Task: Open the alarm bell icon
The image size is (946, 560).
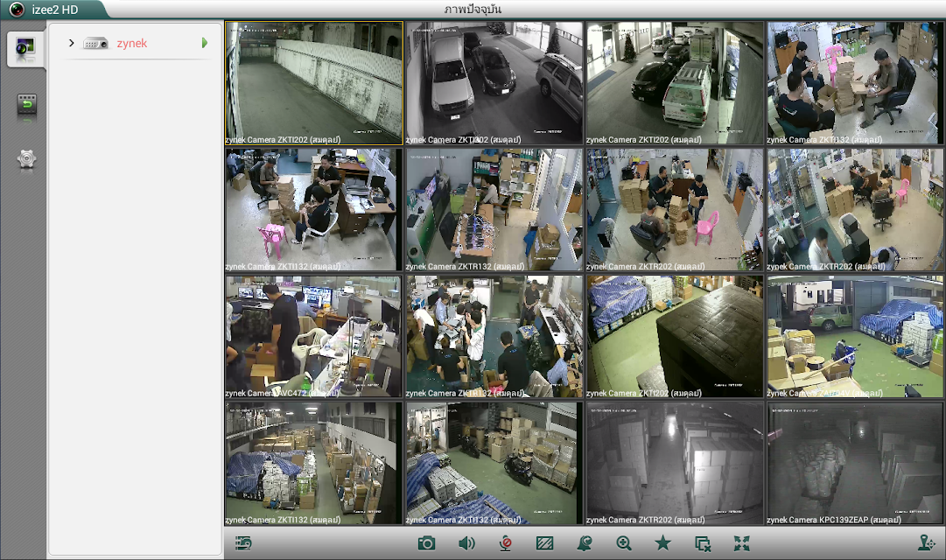Action: point(584,543)
